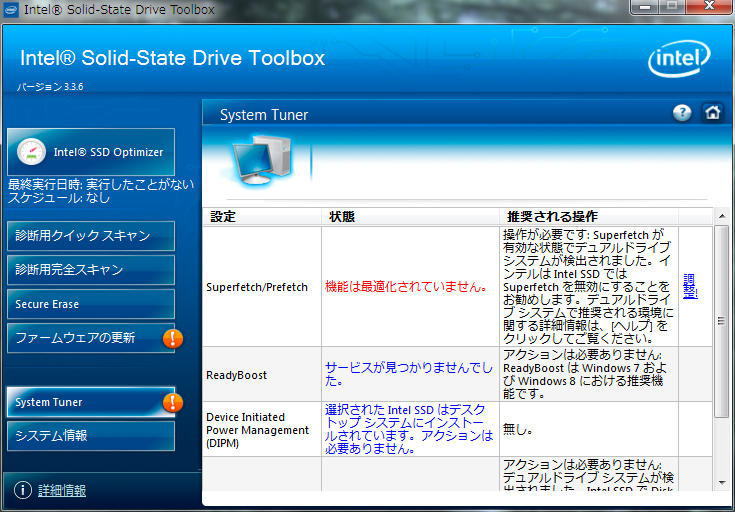Image resolution: width=735 pixels, height=512 pixels.
Task: Select the Device Initiated Power Management cell
Action: 262,429
